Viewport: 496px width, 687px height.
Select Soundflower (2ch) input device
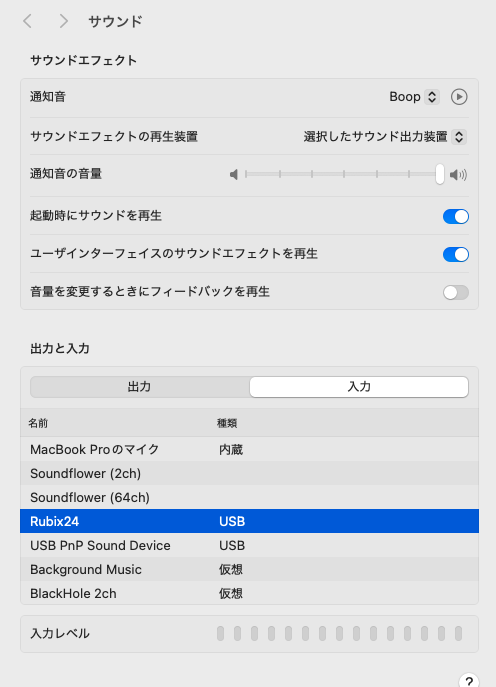click(x=249, y=473)
